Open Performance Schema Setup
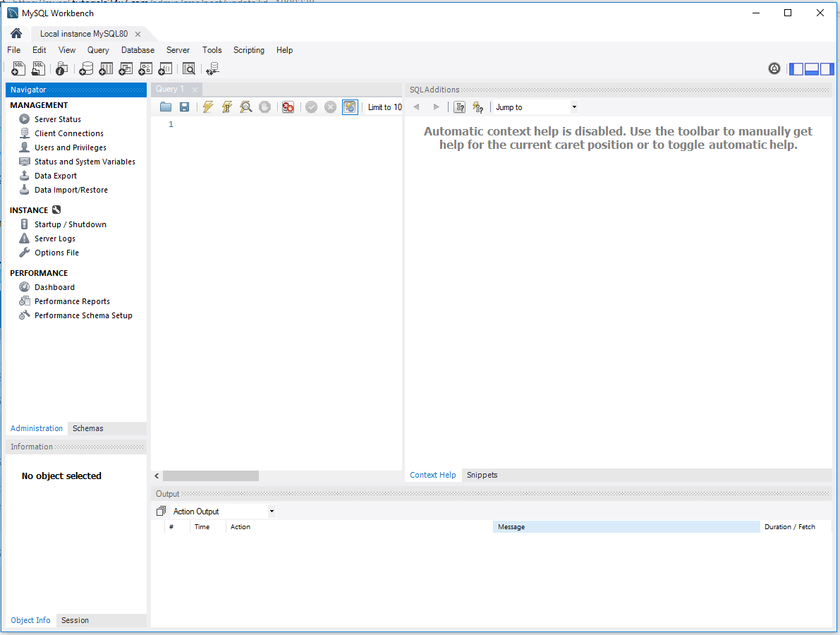The image size is (840, 635). click(x=83, y=315)
